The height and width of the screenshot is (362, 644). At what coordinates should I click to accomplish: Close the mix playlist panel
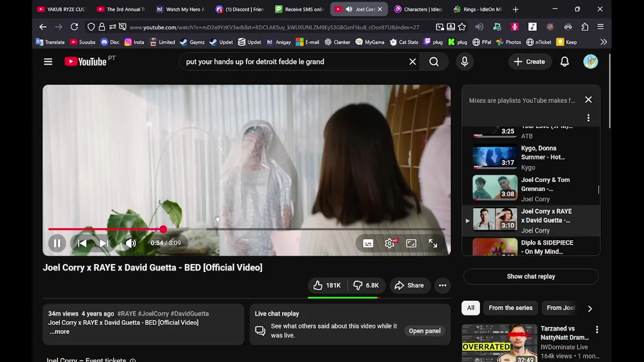pyautogui.click(x=588, y=100)
